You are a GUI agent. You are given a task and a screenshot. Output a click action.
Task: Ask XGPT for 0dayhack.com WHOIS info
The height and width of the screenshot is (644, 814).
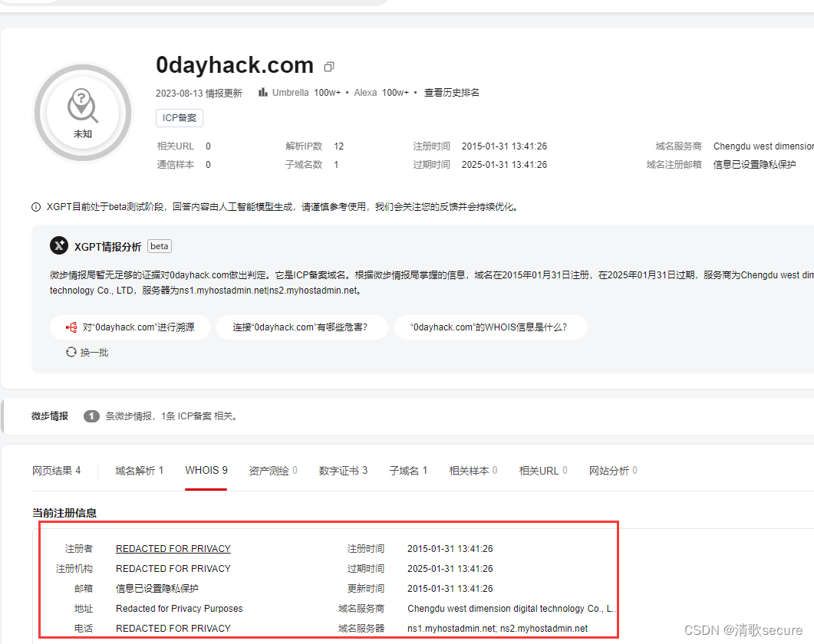coord(491,327)
